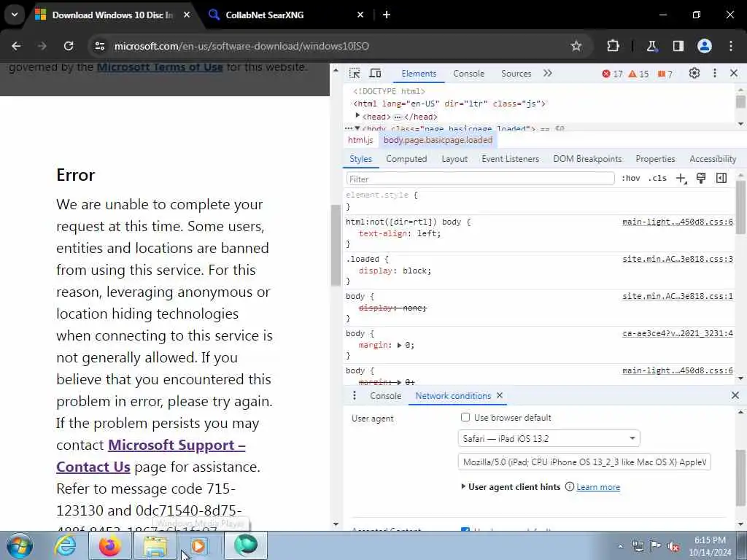This screenshot has height=560, width=747.
Task: Open the Event Listeners tab
Action: pos(510,159)
